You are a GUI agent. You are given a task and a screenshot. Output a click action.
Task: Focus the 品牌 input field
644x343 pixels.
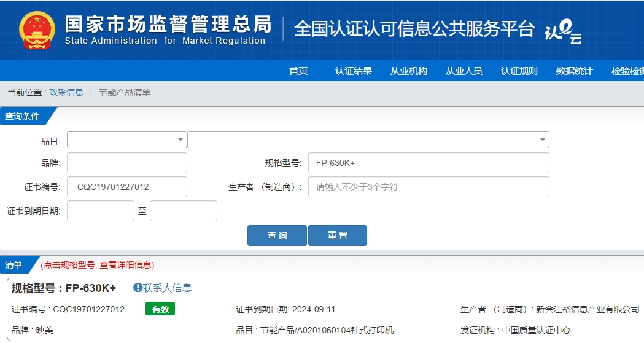127,163
